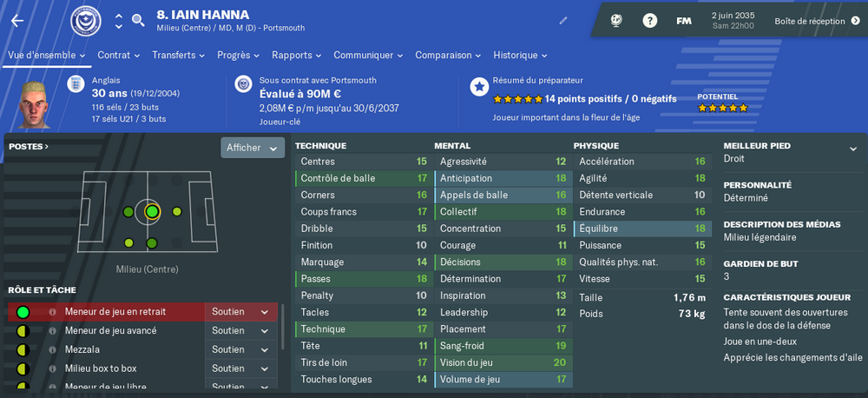Click the FM menu logo
Viewport: 868px width, 398px height.
click(x=684, y=21)
